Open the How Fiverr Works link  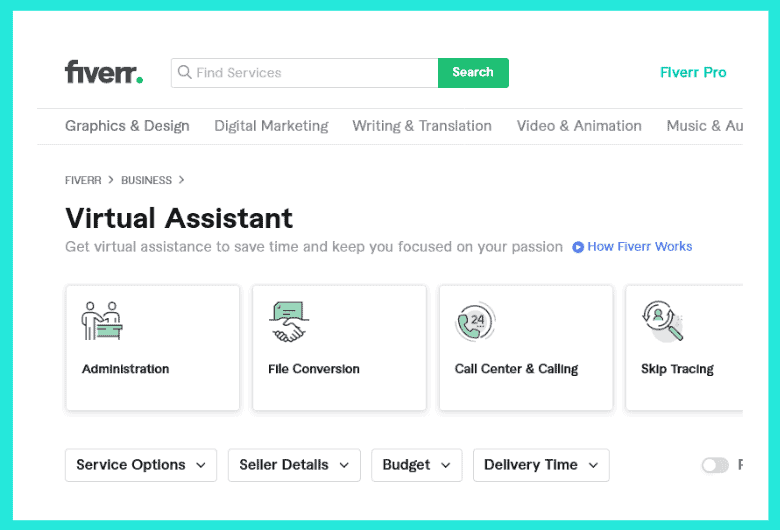click(x=640, y=247)
